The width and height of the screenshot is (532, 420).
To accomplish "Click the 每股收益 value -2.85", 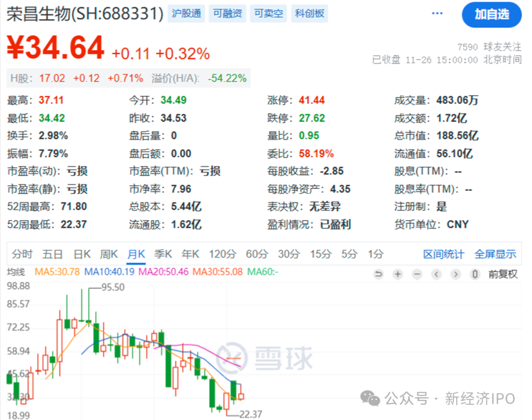I will pos(332,171).
